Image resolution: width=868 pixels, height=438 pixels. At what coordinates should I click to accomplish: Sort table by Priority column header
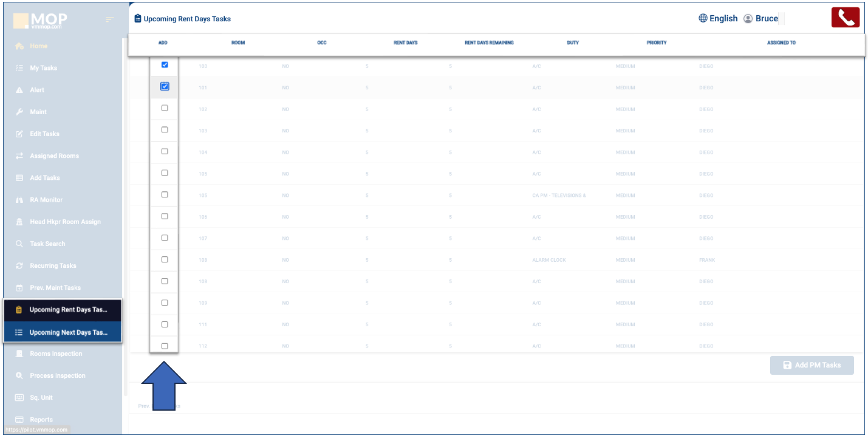click(656, 43)
